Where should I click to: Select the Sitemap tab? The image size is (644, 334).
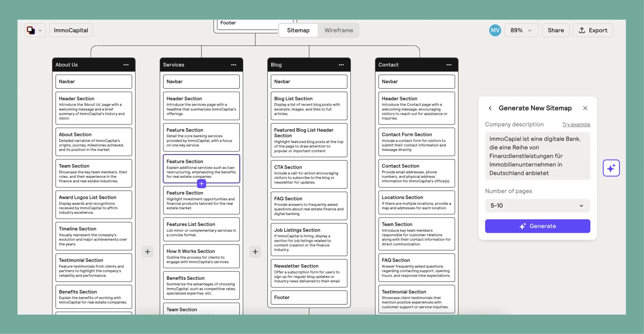pyautogui.click(x=298, y=30)
